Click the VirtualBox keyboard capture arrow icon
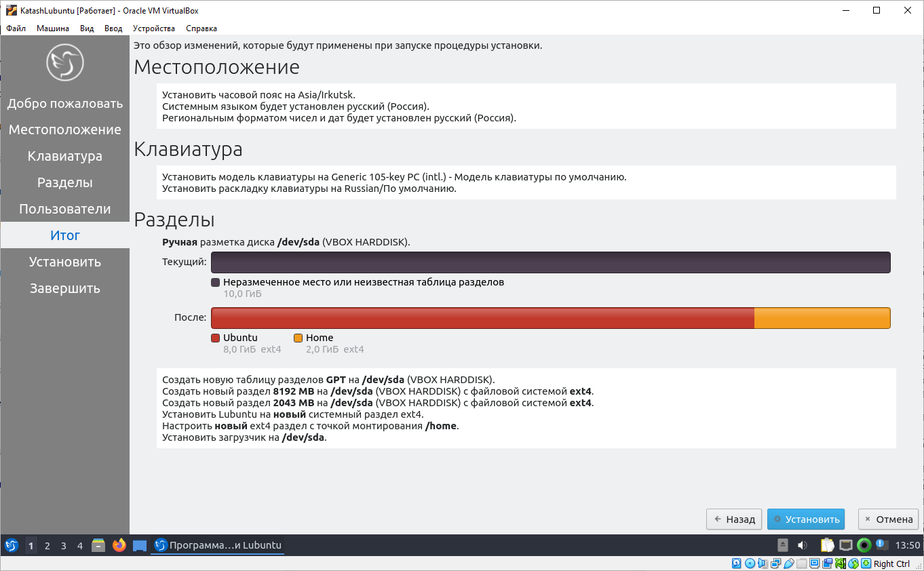 pos(866,564)
